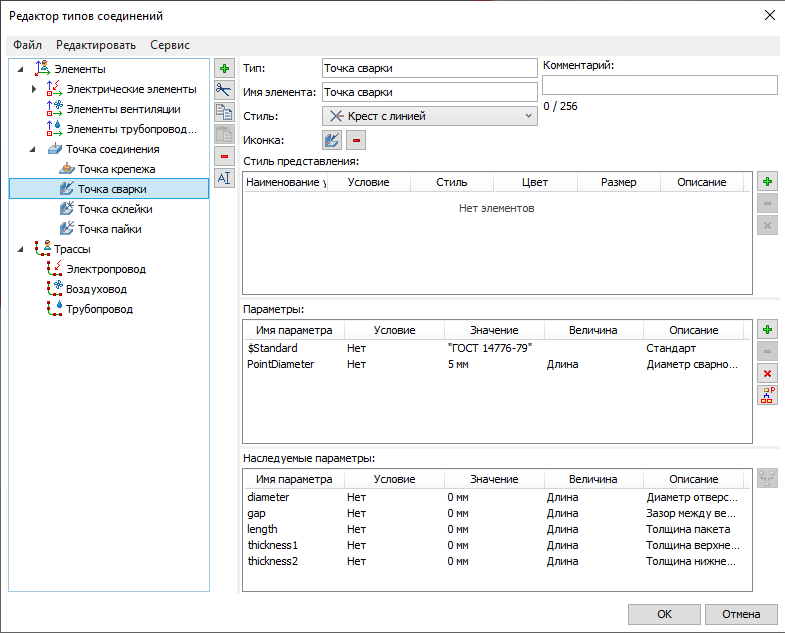Click the red minus icon beside the tree
Image resolution: width=785 pixels, height=633 pixels.
[x=224, y=156]
